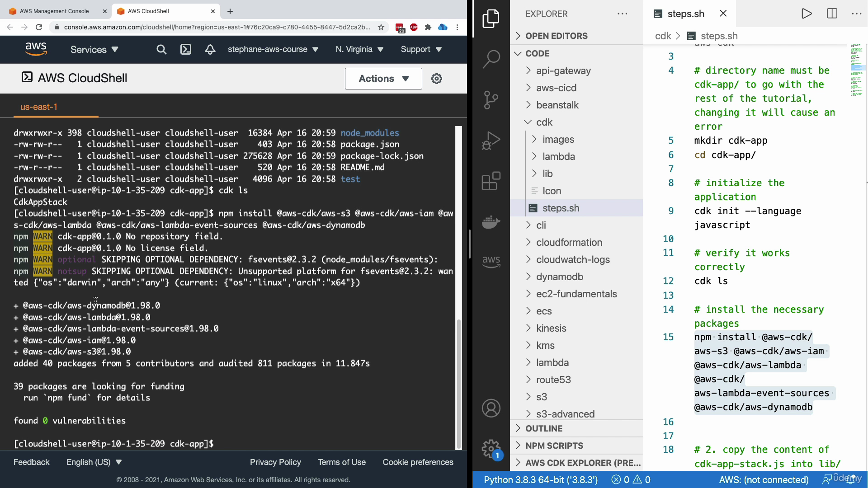Screen dimensions: 868x488
Task: Click AWS not connected status
Action: click(764, 480)
